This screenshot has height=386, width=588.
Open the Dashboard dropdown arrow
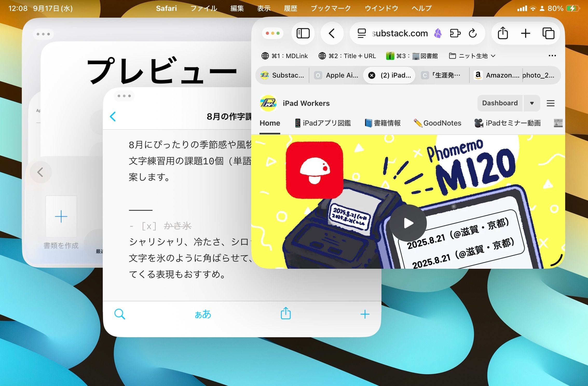[532, 103]
